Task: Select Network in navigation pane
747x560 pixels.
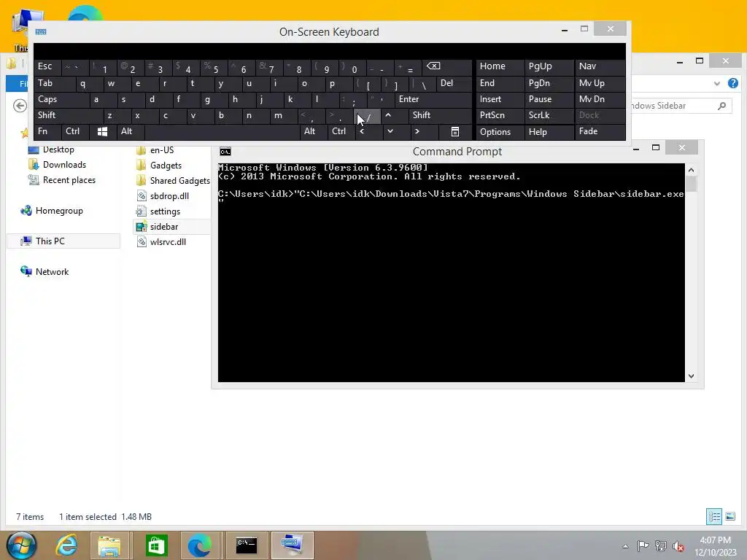Action: point(52,271)
